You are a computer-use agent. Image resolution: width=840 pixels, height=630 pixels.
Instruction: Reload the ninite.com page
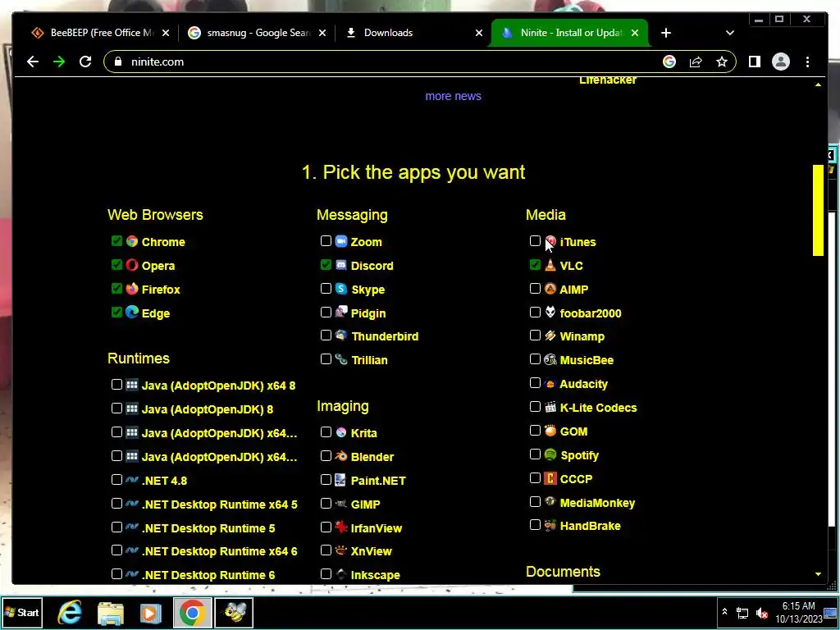[x=85, y=62]
